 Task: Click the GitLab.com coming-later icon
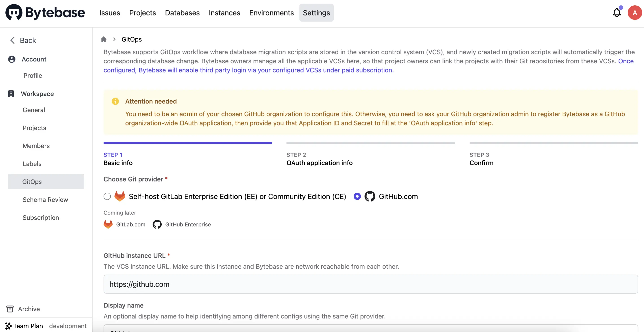[108, 224]
